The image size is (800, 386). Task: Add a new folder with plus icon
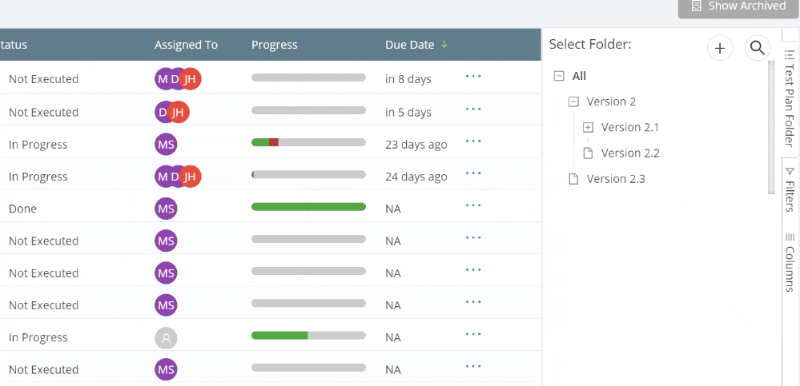(x=720, y=48)
